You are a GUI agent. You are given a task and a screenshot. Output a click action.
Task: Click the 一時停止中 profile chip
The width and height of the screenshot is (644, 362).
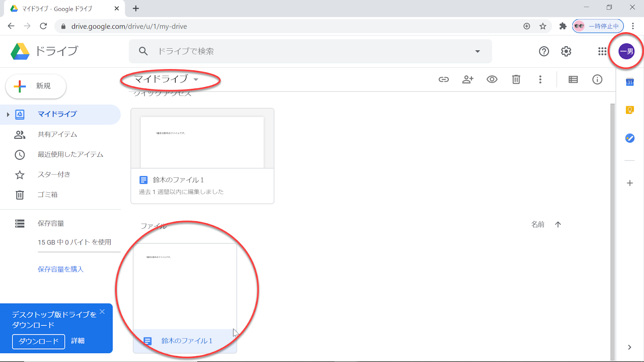(598, 26)
